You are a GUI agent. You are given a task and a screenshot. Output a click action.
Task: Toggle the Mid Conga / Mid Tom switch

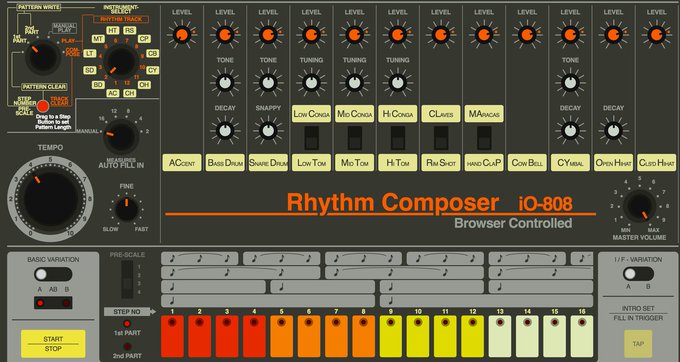[354, 138]
